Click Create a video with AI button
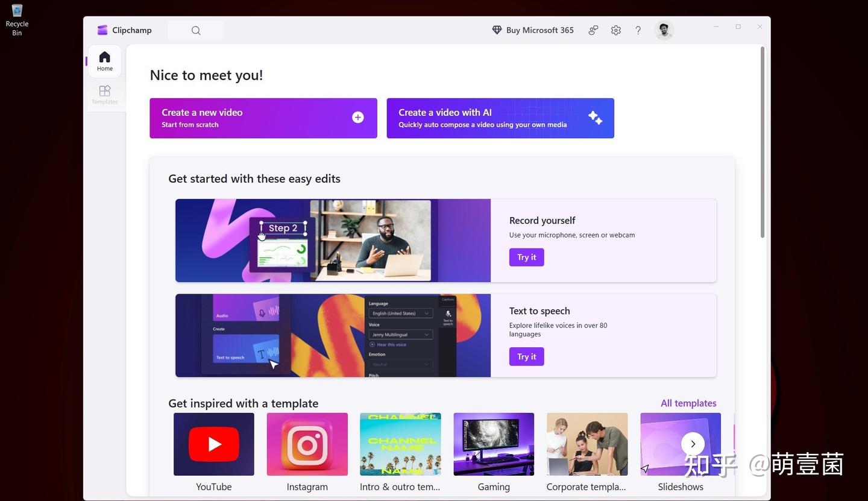This screenshot has width=868, height=501. tap(500, 118)
